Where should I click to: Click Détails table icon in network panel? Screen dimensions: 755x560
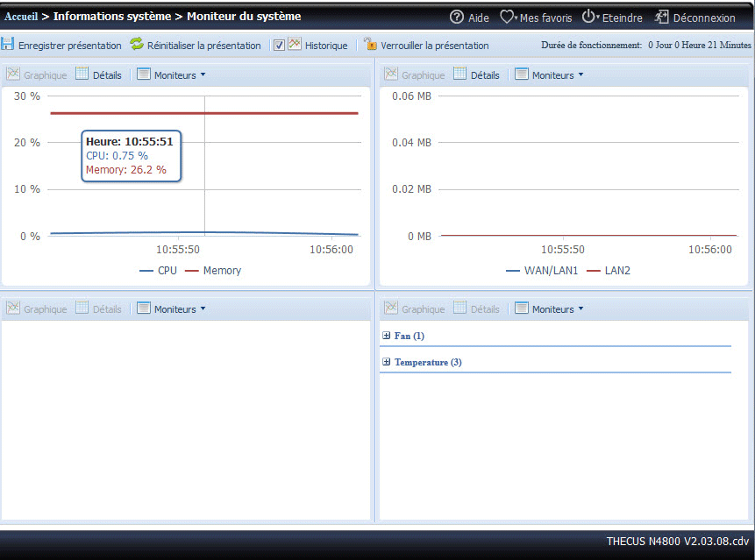click(460, 74)
